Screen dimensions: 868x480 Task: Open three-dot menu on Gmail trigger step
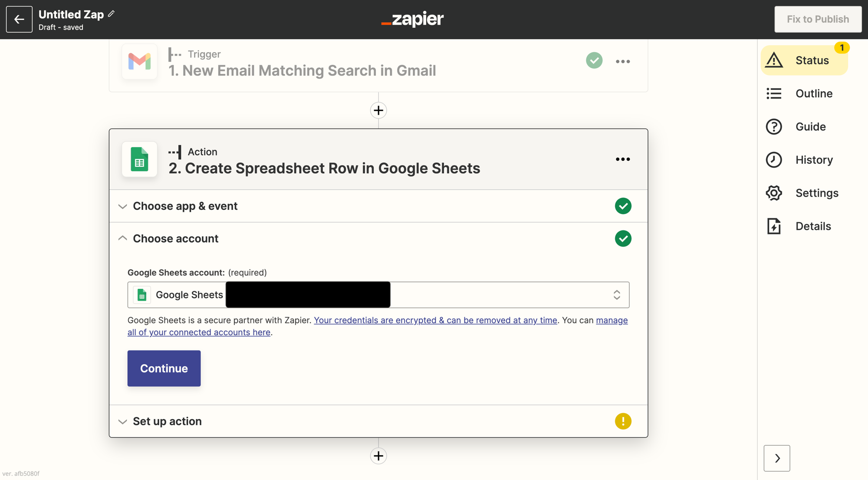(623, 62)
